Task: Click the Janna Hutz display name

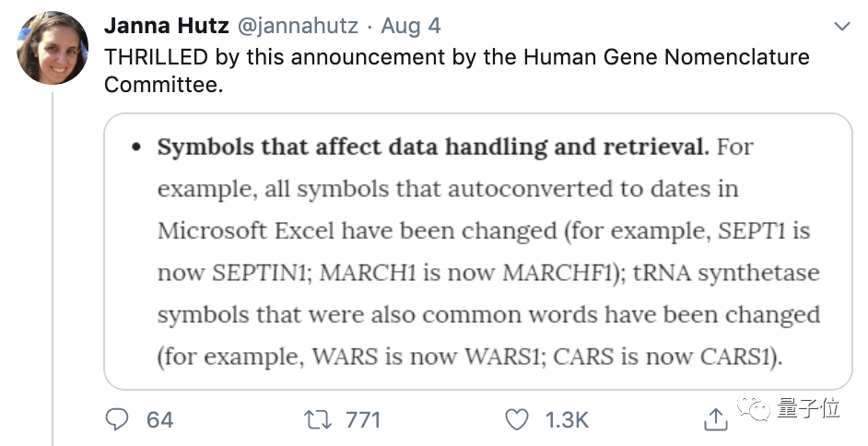Action: [x=165, y=24]
